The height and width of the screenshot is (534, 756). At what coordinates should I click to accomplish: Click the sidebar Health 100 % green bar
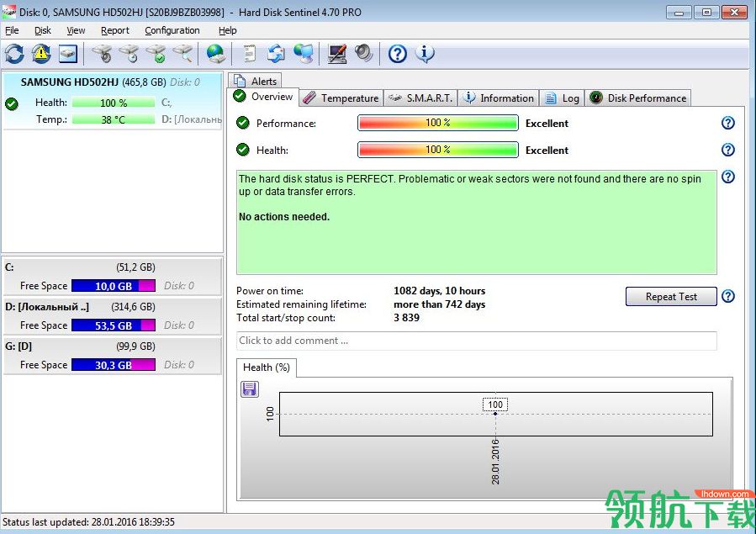pos(114,103)
